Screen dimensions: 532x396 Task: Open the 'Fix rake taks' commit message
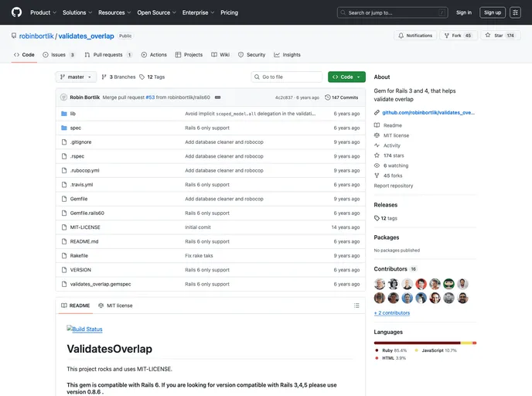[199, 256]
